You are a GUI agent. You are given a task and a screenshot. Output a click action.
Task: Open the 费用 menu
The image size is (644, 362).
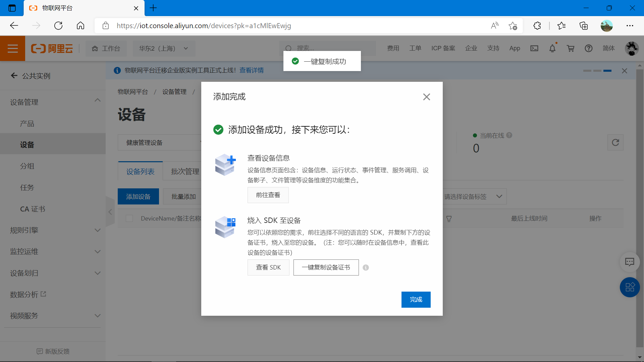(393, 48)
